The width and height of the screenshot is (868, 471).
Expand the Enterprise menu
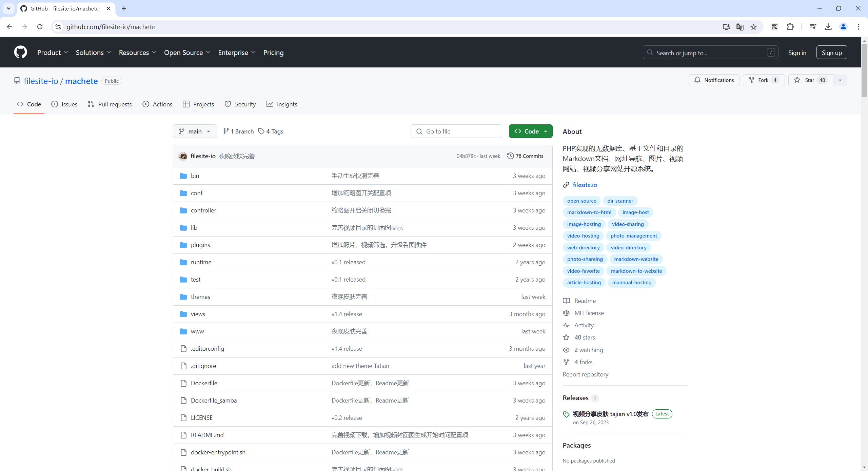click(237, 53)
